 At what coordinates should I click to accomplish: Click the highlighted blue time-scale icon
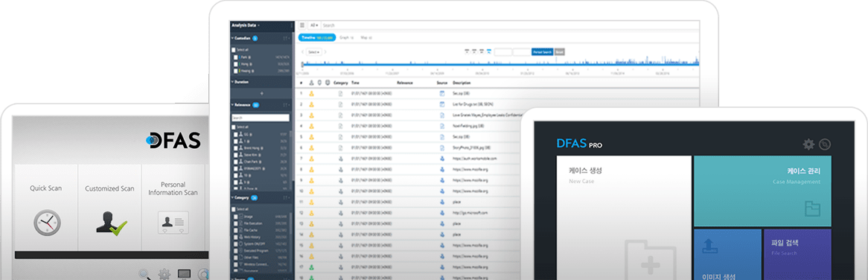coord(488,51)
